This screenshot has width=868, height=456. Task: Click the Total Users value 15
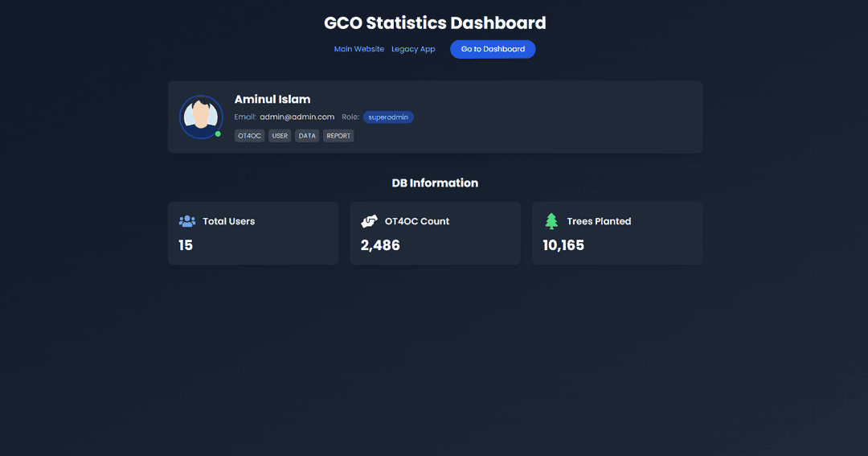pos(186,245)
